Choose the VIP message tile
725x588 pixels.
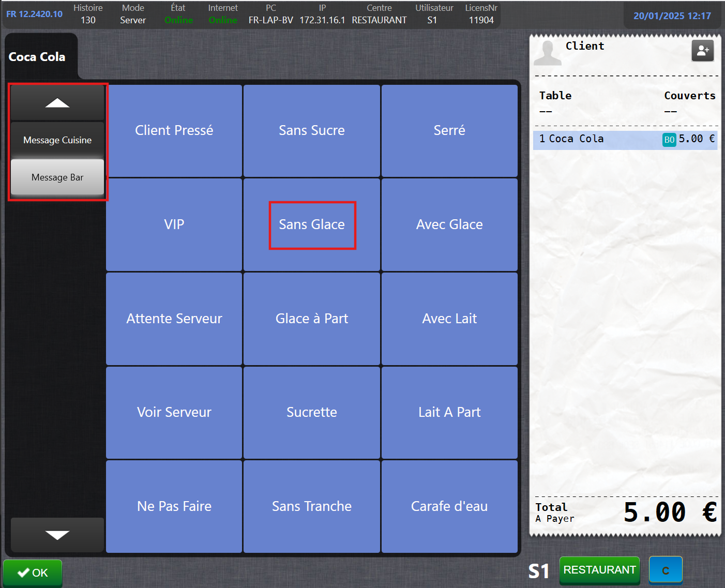click(x=174, y=225)
